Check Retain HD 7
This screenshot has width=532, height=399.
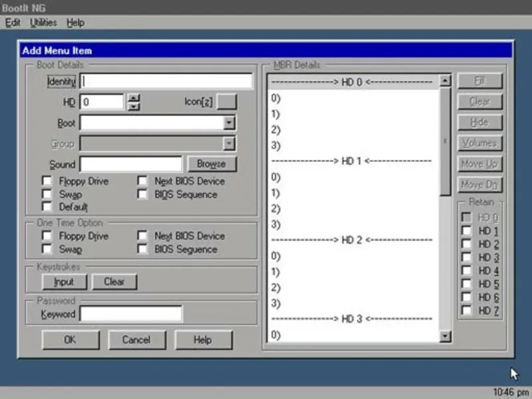point(467,310)
